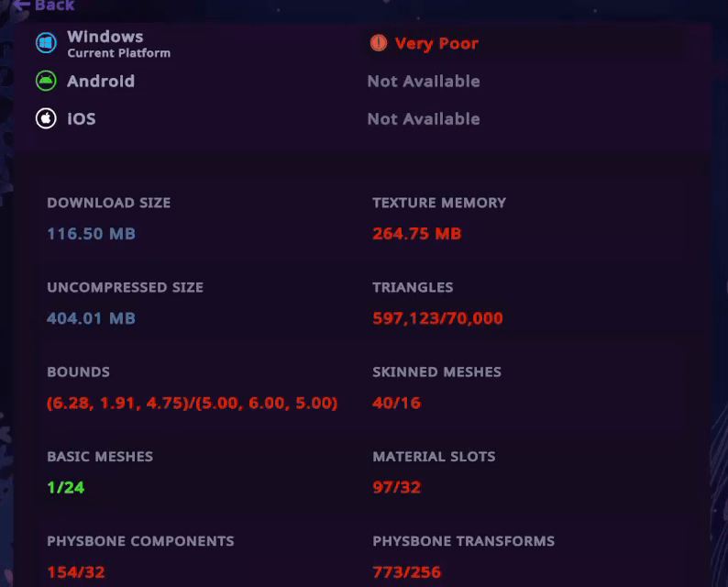This screenshot has height=587, width=728.
Task: Click the 97/32 material slots value
Action: [x=396, y=487]
